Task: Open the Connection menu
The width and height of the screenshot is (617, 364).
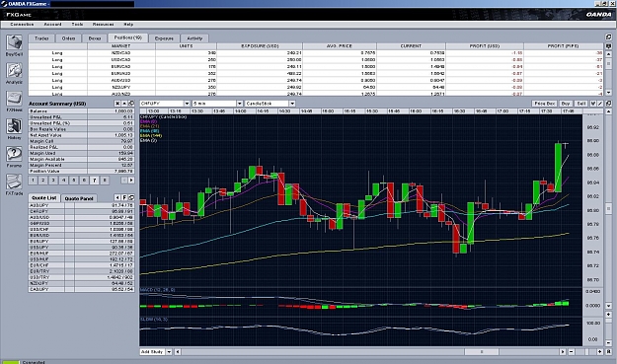Action: (22, 25)
